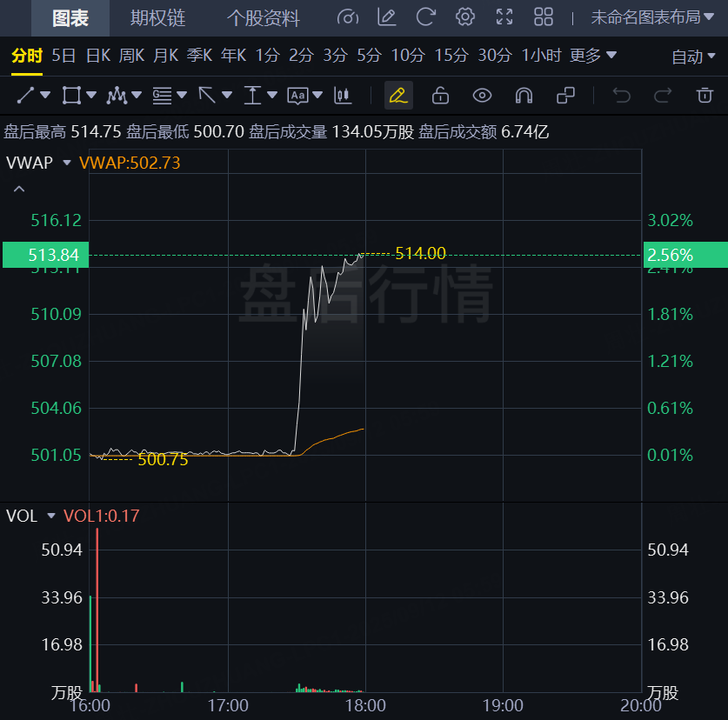The width and height of the screenshot is (728, 720).
Task: Open the 自动 scale dropdown
Action: (694, 57)
